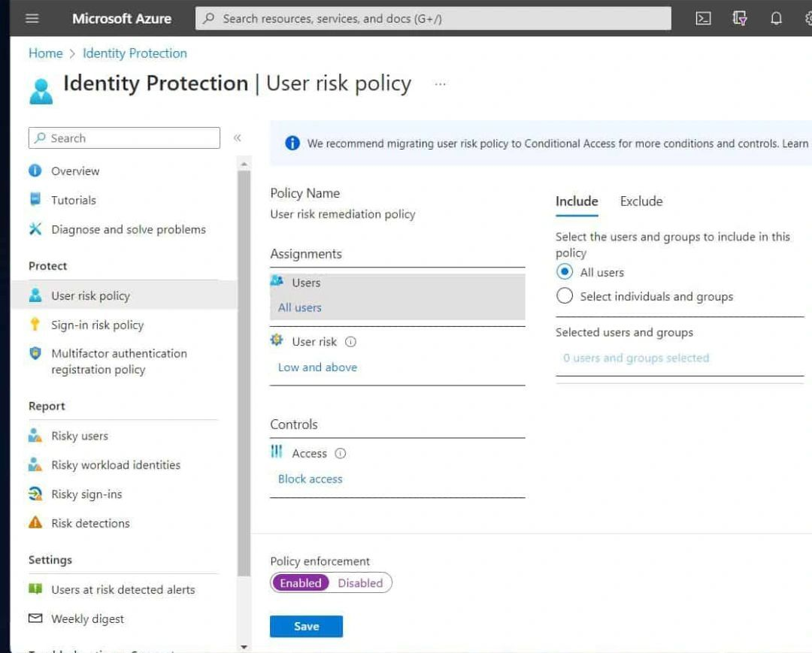
Task: Click the sidebar Search box
Action: 124,138
